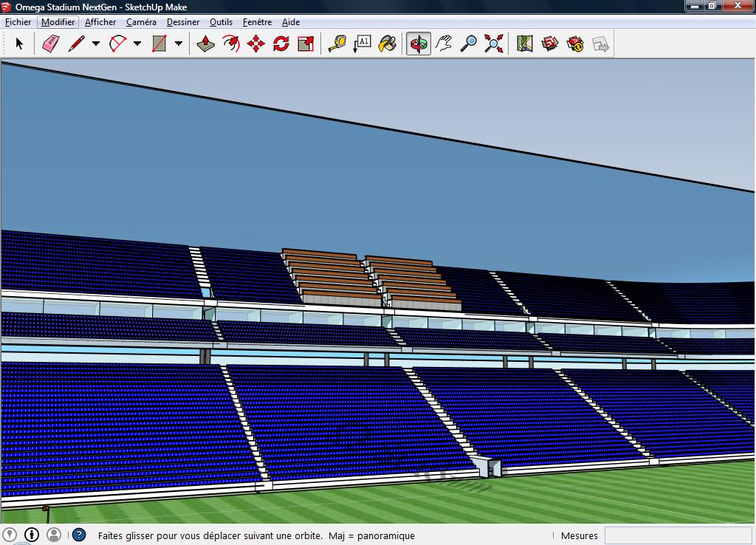The height and width of the screenshot is (545, 756).
Task: Click the help question mark button
Action: pos(79,535)
